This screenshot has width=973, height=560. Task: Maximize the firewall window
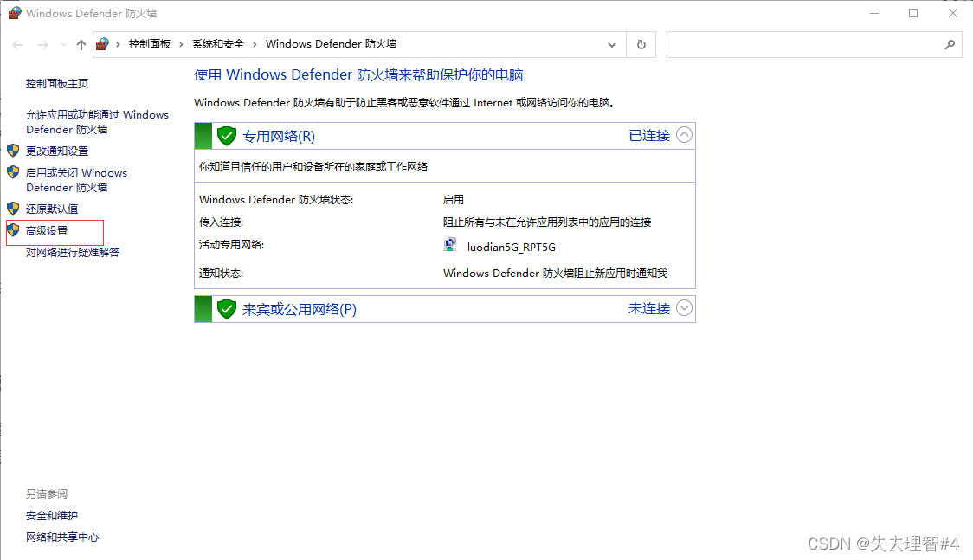912,13
